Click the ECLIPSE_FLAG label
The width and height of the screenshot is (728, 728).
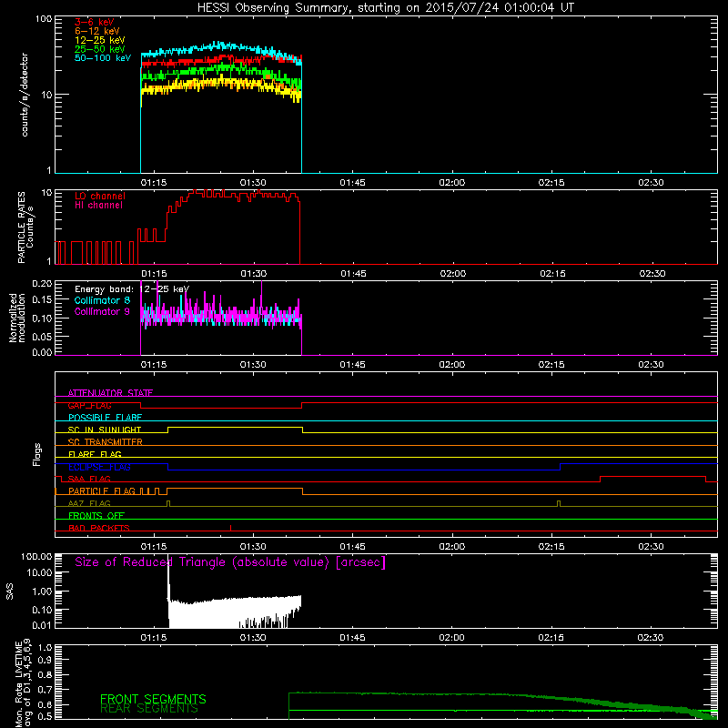pos(99,467)
